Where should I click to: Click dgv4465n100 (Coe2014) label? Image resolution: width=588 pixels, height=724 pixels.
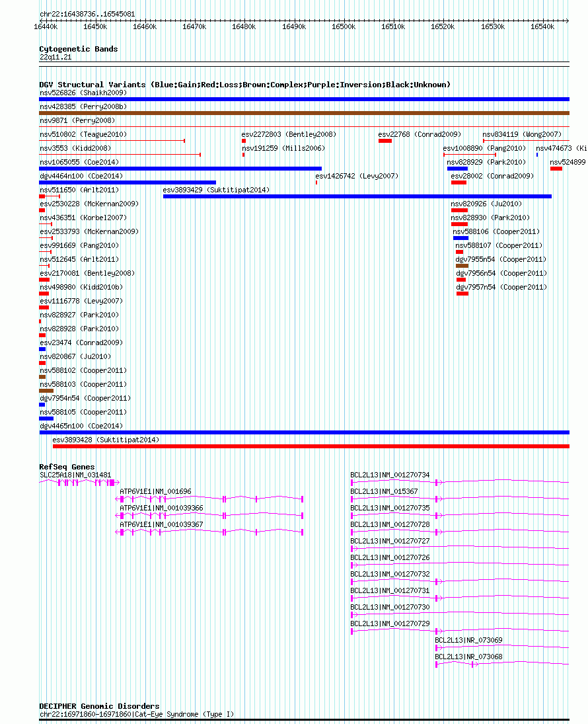pos(81,425)
